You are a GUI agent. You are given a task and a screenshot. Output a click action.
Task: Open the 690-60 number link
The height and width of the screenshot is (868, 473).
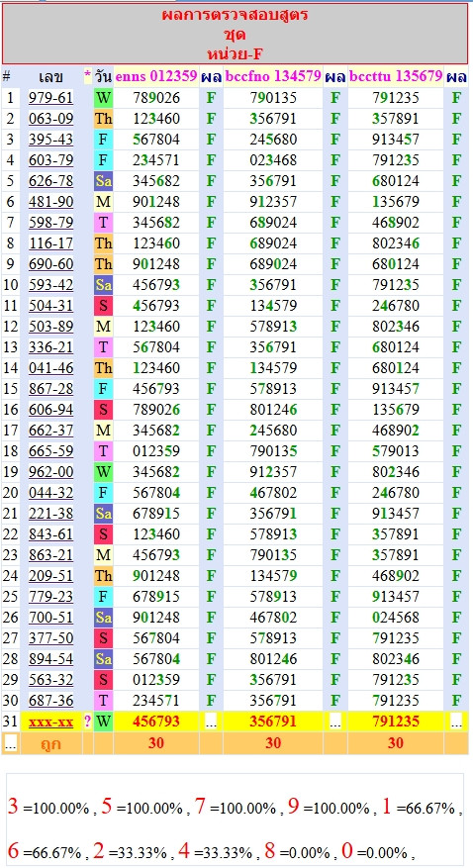(50, 264)
